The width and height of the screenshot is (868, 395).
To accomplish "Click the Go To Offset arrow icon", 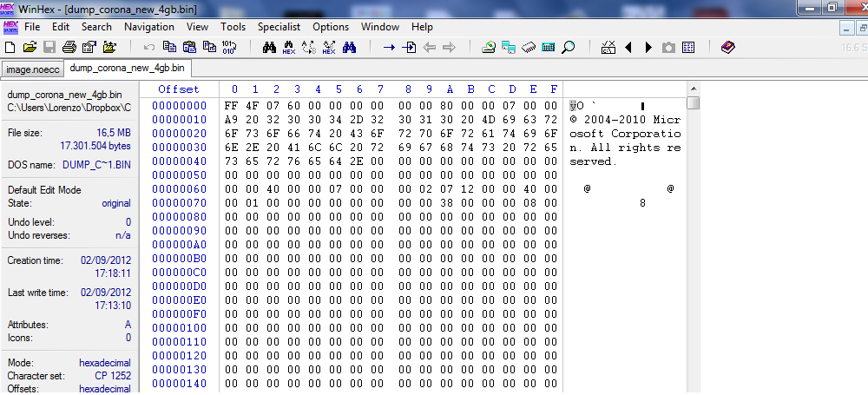I will [390, 47].
